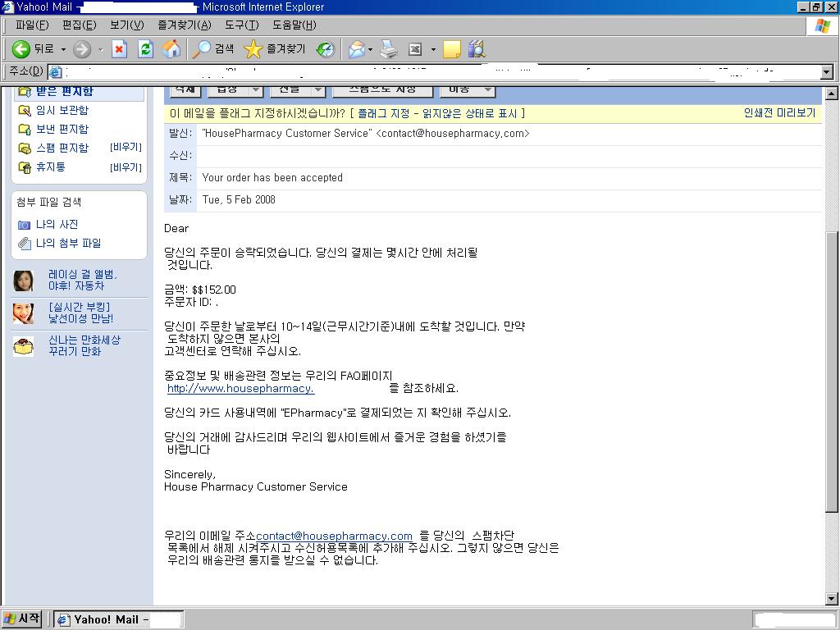Open the 도구(T) menu
The height and width of the screenshot is (630, 840).
[x=242, y=25]
